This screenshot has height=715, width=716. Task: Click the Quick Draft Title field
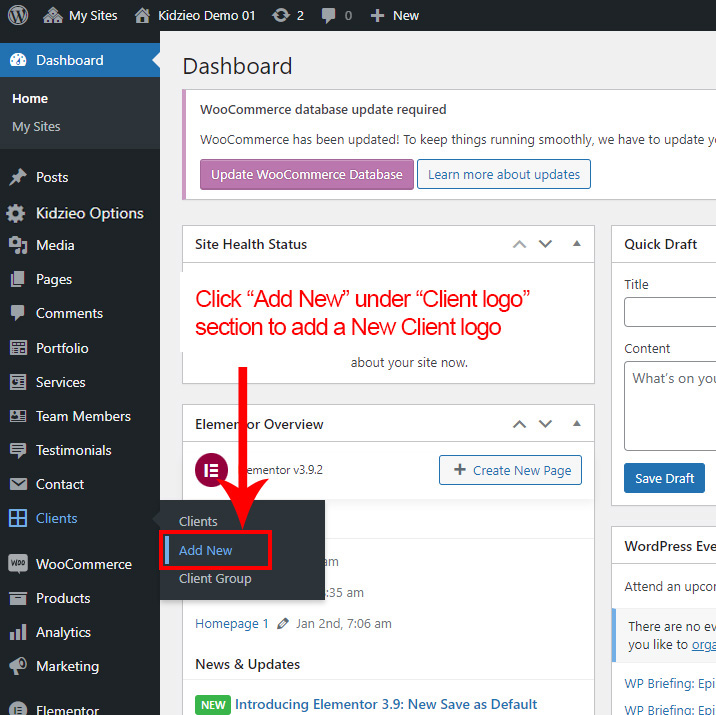click(x=670, y=312)
